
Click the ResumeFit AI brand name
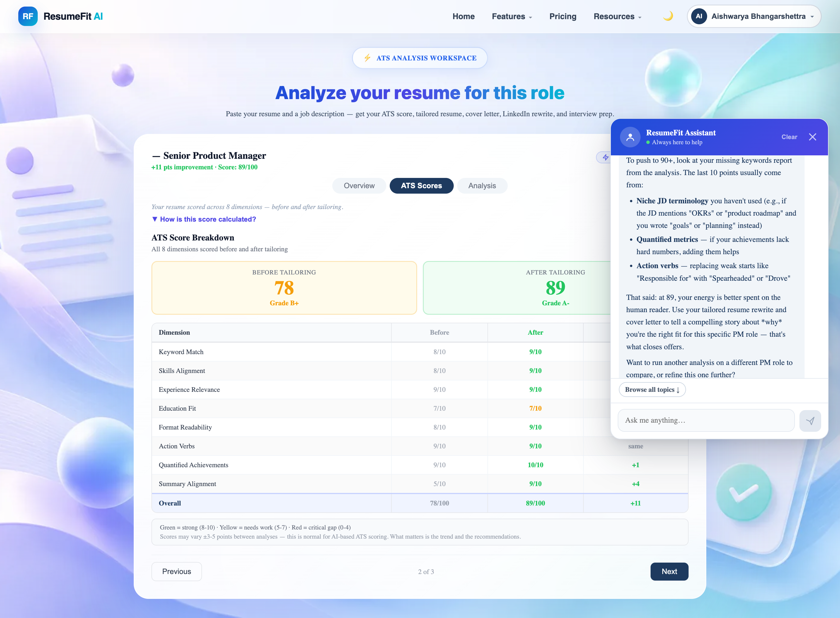[x=73, y=17]
